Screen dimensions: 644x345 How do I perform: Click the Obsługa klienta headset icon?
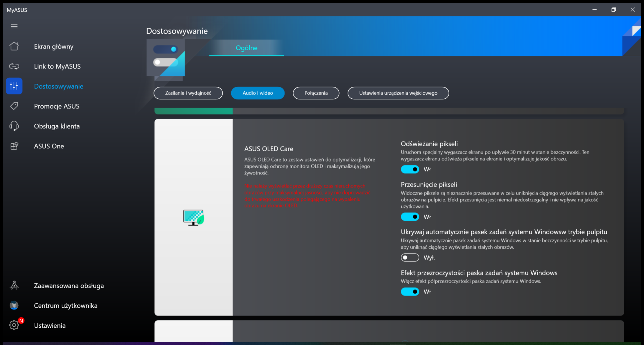14,126
